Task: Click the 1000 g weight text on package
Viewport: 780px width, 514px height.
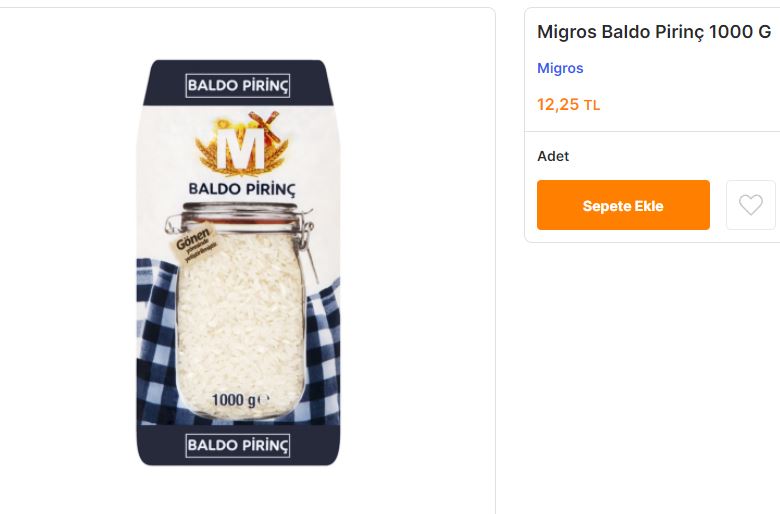Action: [x=238, y=401]
